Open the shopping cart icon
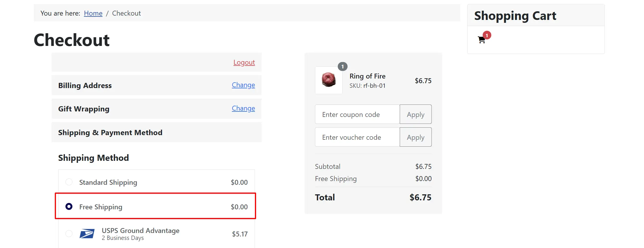Image resolution: width=644 pixels, height=248 pixels. pos(481,40)
